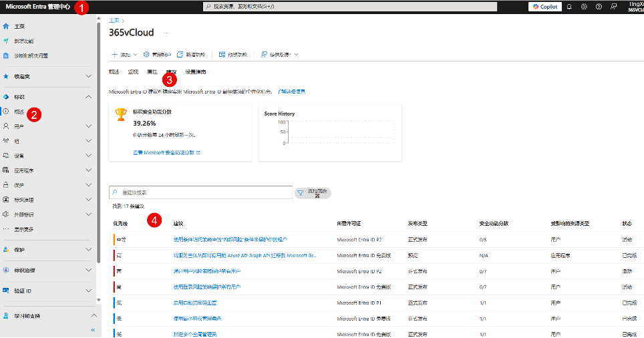Screen dimensions: 644x338
Task: Click the 按建议搜索 search field
Action: click(200, 192)
